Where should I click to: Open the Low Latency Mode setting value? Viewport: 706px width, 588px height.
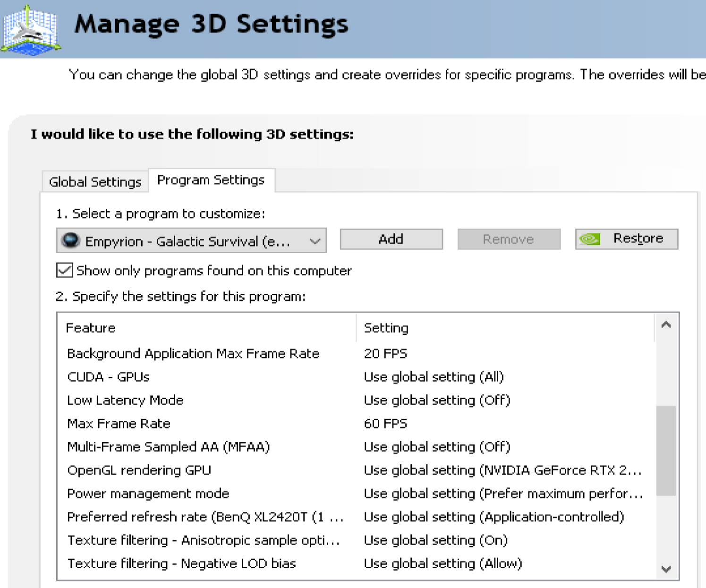437,401
